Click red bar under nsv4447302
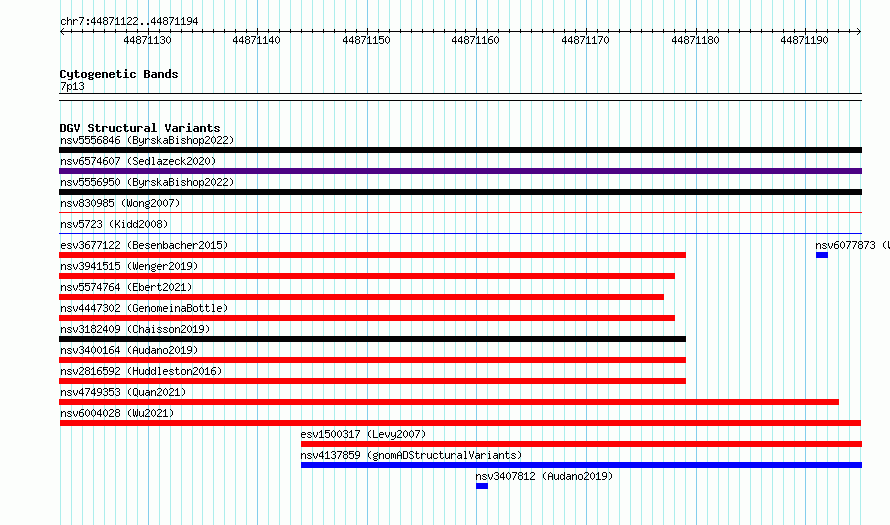890x525 pixels. point(367,318)
